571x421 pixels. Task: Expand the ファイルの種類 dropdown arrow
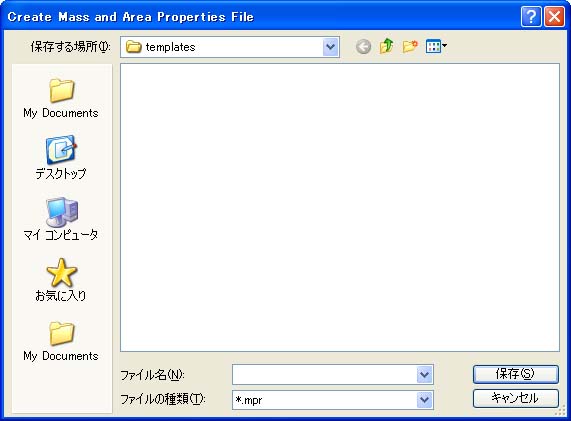(424, 400)
